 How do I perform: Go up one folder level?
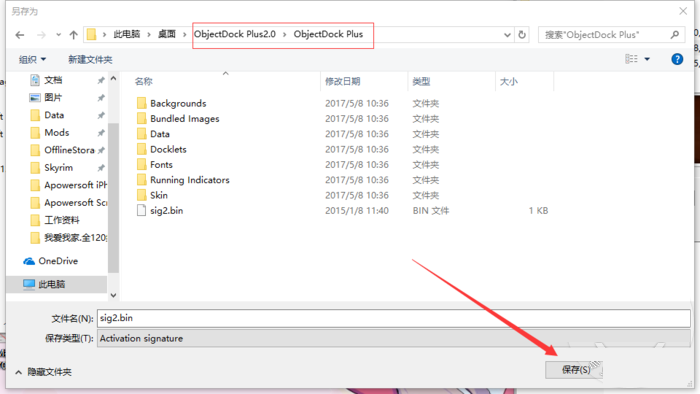pos(74,35)
